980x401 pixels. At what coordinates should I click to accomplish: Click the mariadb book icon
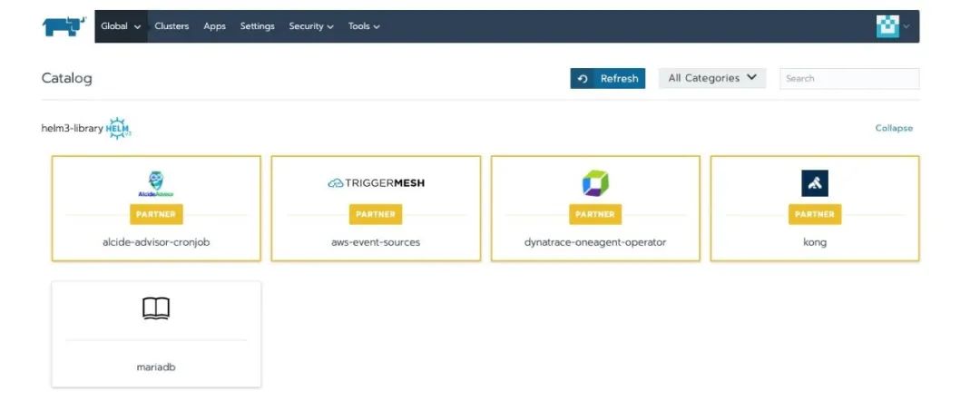[156, 309]
